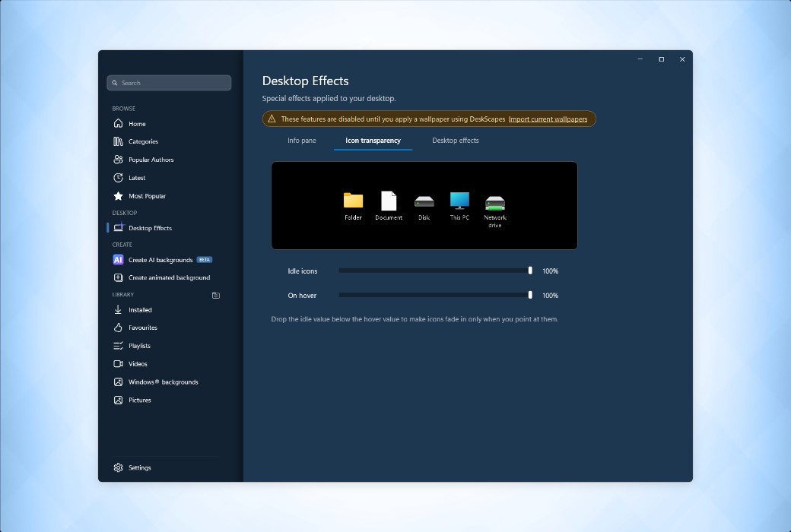Click the This PC monitor icon in preview
Screen dimensions: 791x532
(x=459, y=200)
